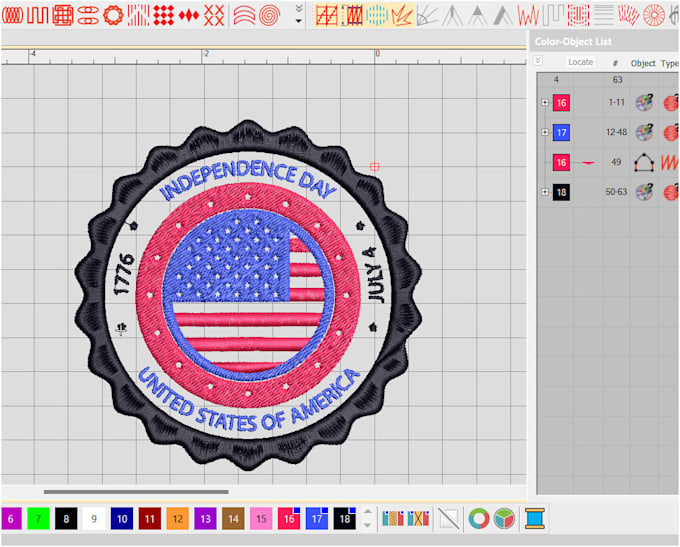Open the toolbar options small black arrow
680x547 pixels.
click(x=299, y=21)
